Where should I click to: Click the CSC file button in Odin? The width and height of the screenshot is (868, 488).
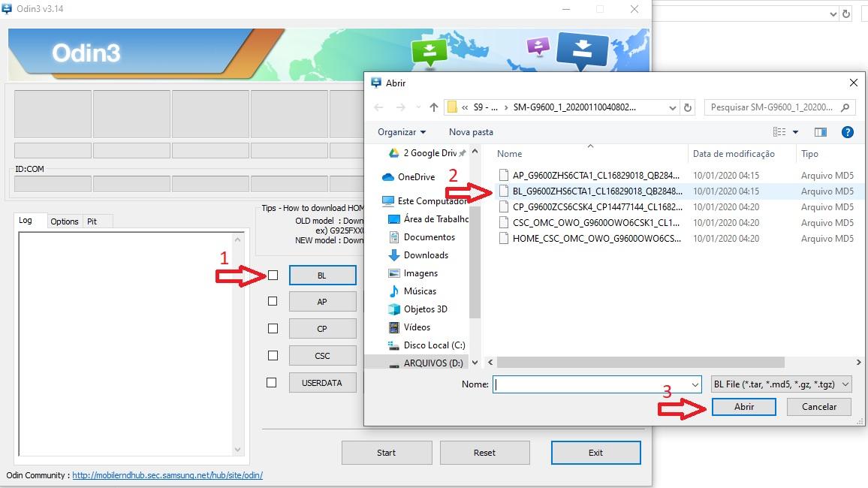tap(322, 355)
